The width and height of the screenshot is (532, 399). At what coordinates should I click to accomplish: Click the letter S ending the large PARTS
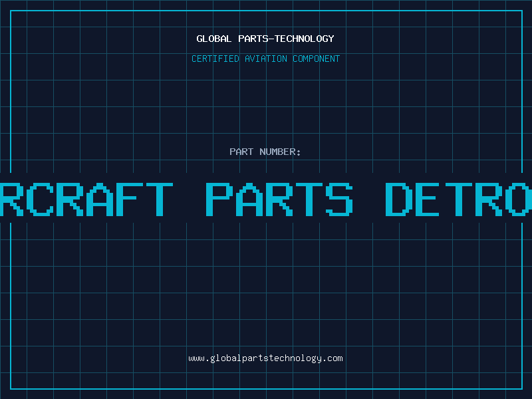340,199
